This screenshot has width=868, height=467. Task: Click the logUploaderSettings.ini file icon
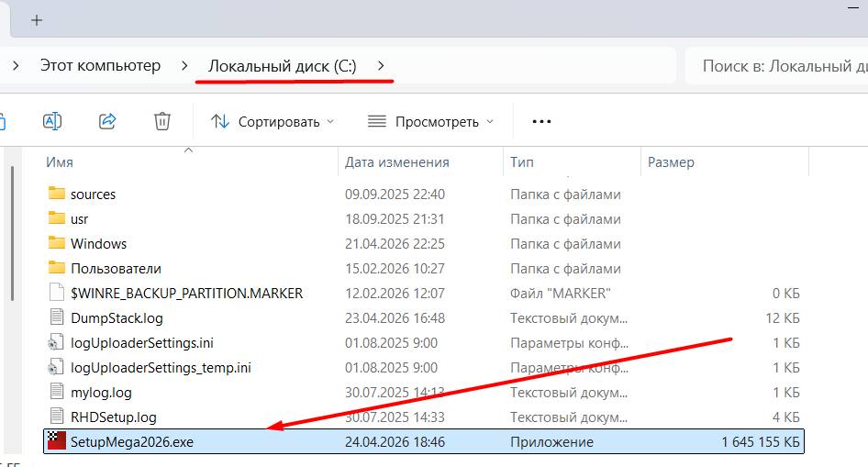[x=57, y=343]
